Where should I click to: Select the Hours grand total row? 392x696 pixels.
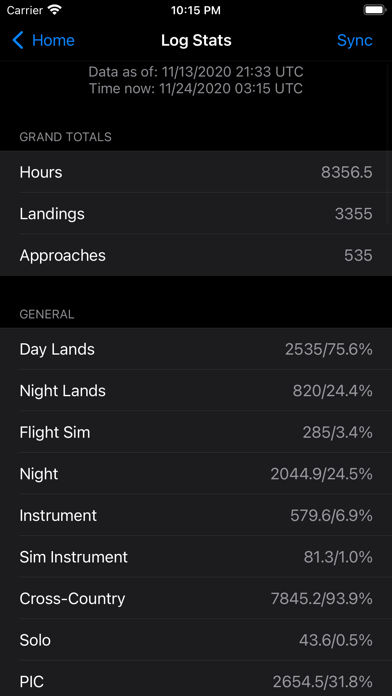[196, 172]
